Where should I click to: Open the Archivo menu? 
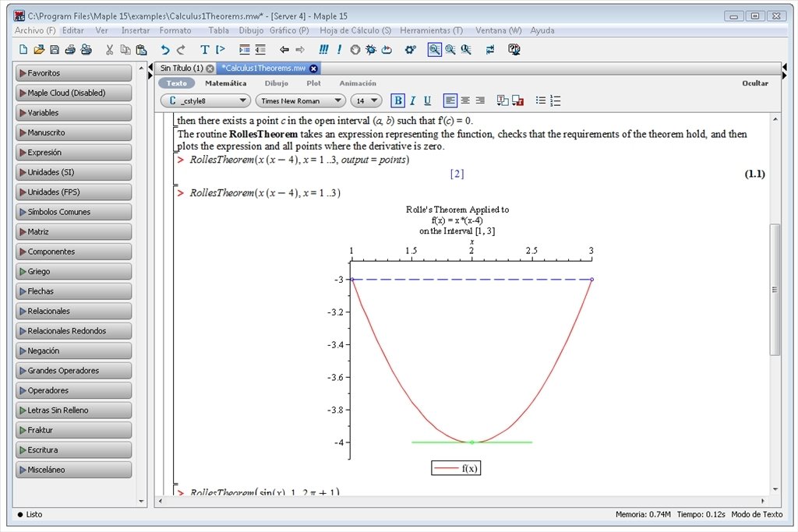click(x=35, y=30)
